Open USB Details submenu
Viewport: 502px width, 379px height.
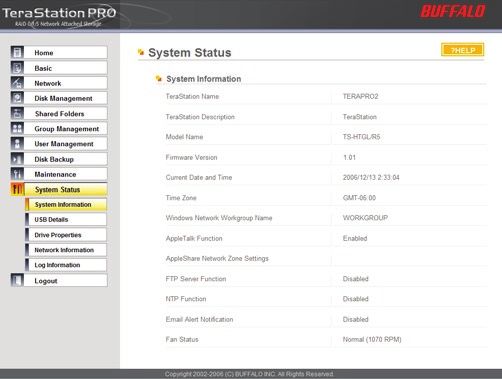click(66, 219)
